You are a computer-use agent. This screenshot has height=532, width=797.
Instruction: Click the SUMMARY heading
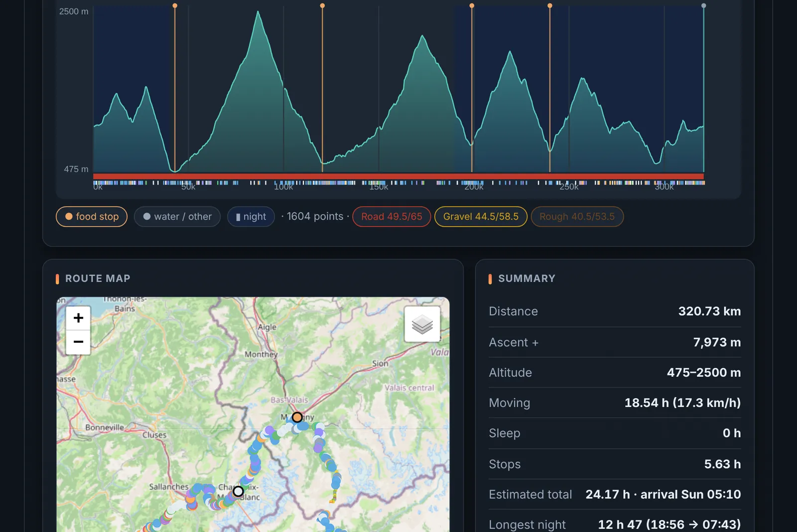(527, 279)
